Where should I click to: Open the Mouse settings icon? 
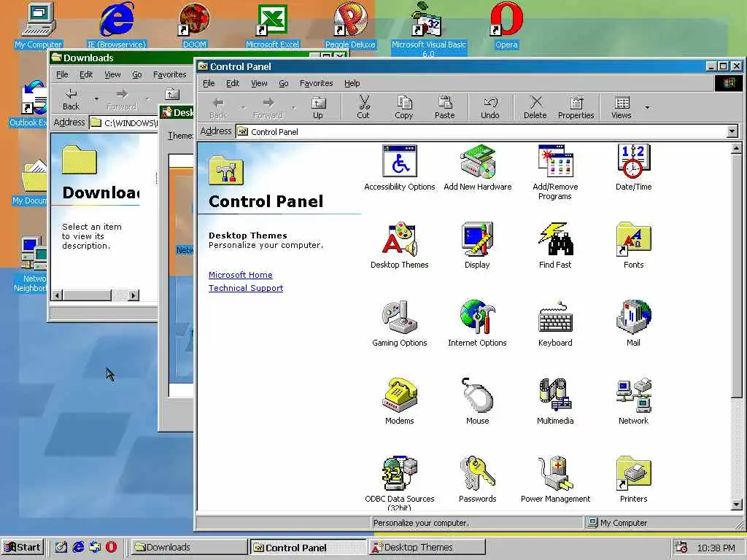pyautogui.click(x=477, y=402)
